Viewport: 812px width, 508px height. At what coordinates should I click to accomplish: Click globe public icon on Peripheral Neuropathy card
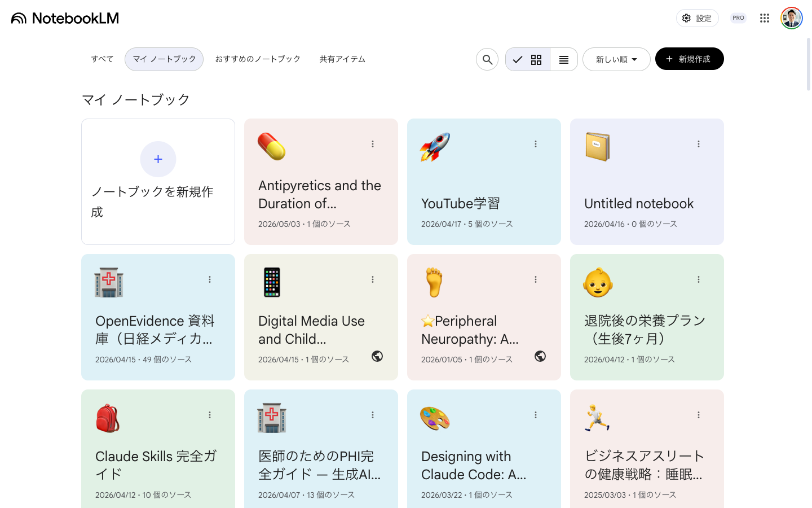(x=540, y=356)
